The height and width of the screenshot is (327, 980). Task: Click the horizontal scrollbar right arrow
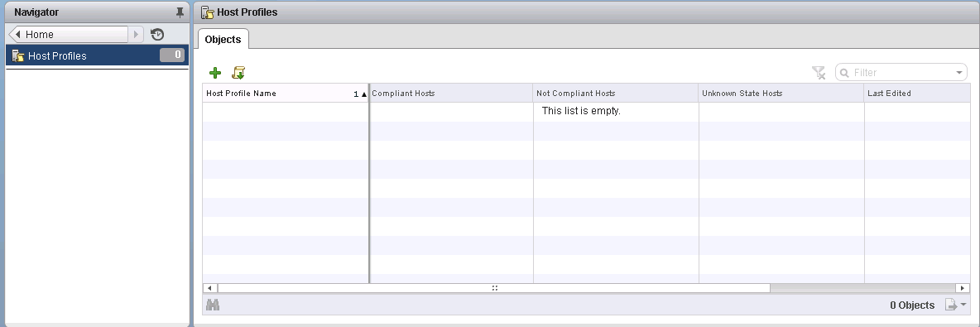coord(963,288)
